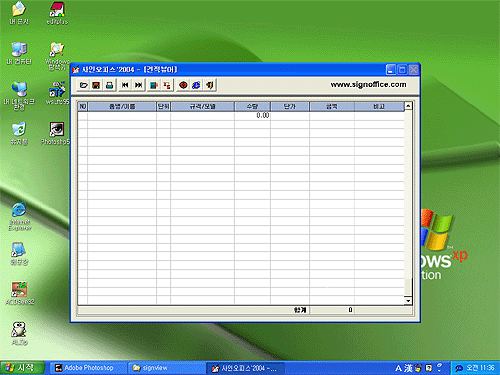This screenshot has height=375, width=500.
Task: Click the Internet Explorer toolbar icon
Action: [x=196, y=85]
